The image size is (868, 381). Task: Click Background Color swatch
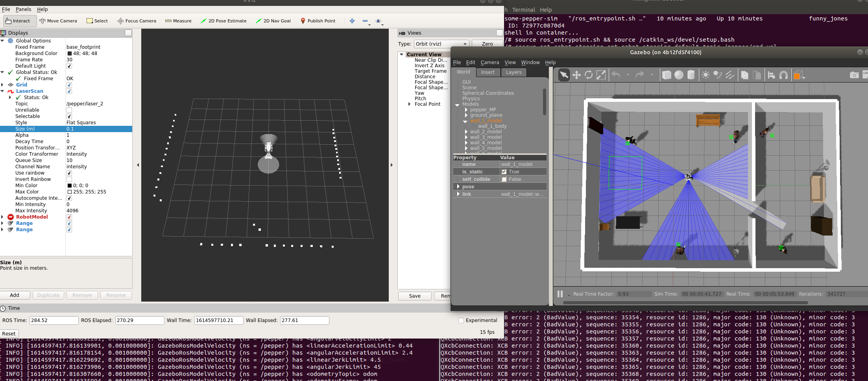pos(70,53)
